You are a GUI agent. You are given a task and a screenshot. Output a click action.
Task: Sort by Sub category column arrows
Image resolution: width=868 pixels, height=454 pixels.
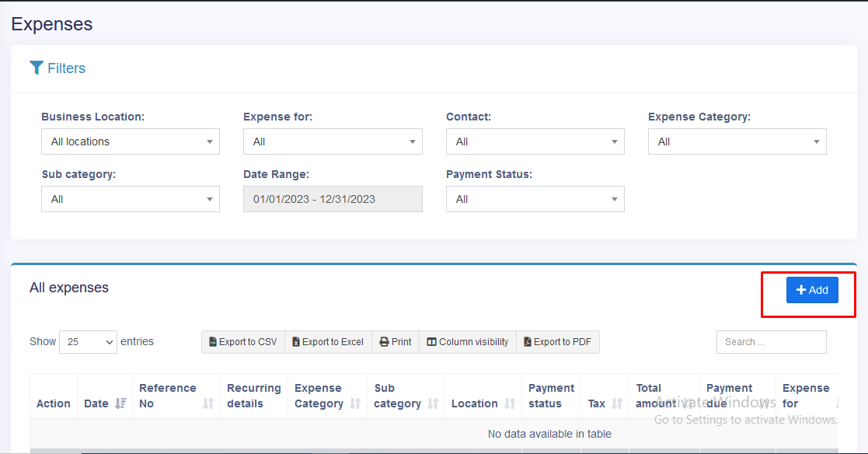tap(433, 403)
